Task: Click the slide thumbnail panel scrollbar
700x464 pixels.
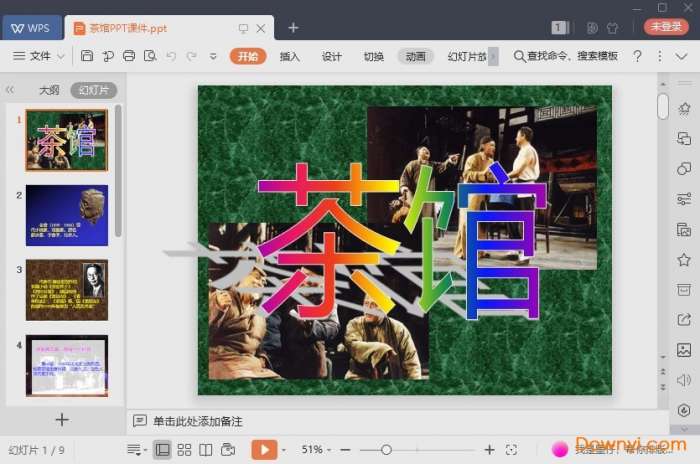Action: click(118, 171)
